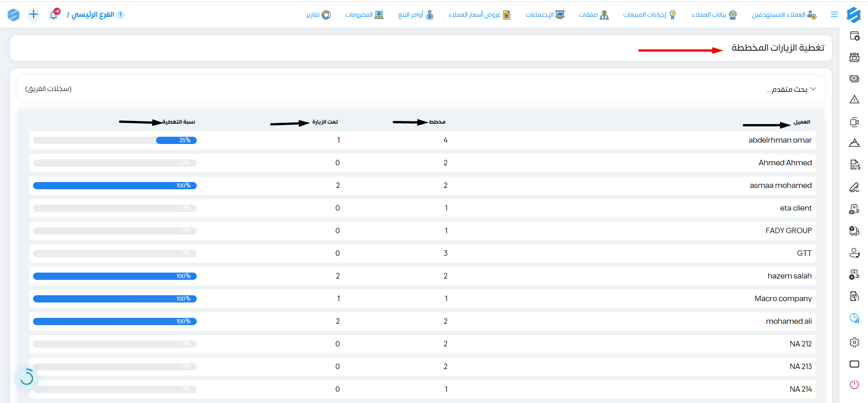The height and width of the screenshot is (403, 868).
Task: Open sidebar settings gear icon
Action: coord(854,342)
